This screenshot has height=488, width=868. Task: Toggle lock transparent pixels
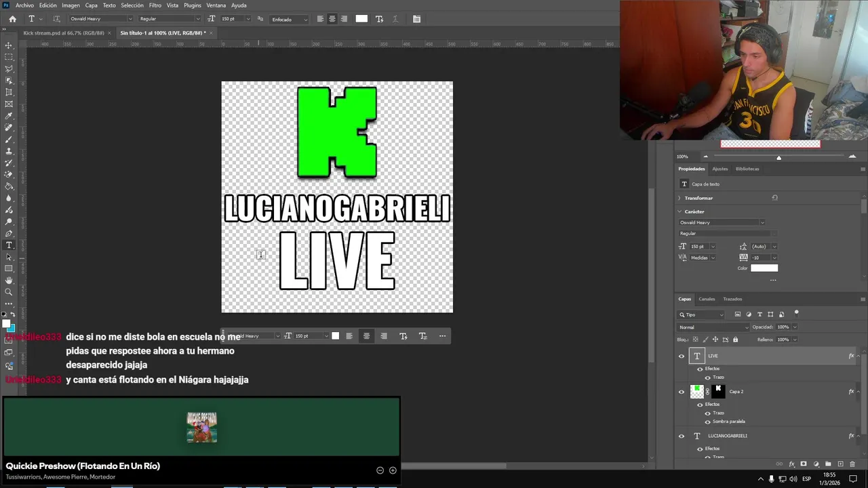coord(695,340)
